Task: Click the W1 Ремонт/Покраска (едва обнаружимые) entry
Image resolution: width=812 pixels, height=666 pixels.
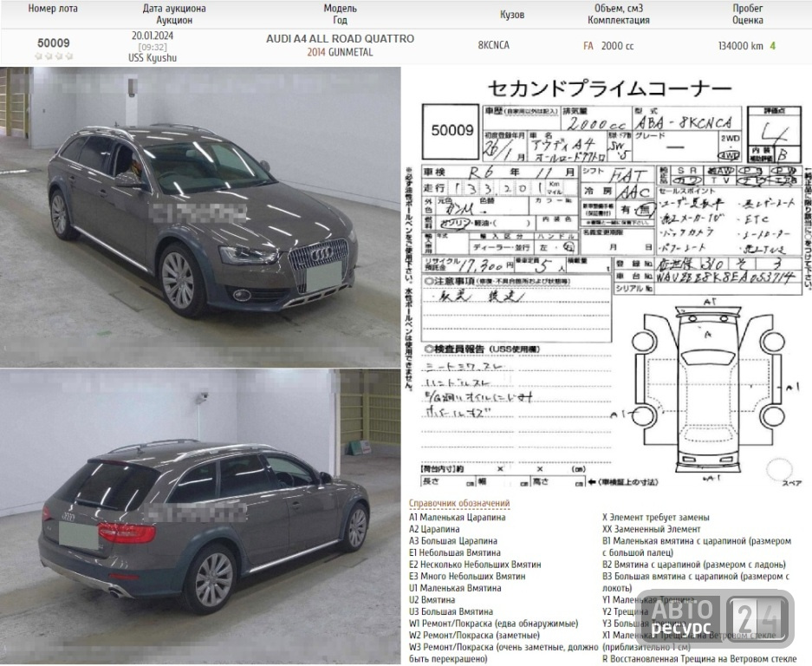Action: pos(493,624)
